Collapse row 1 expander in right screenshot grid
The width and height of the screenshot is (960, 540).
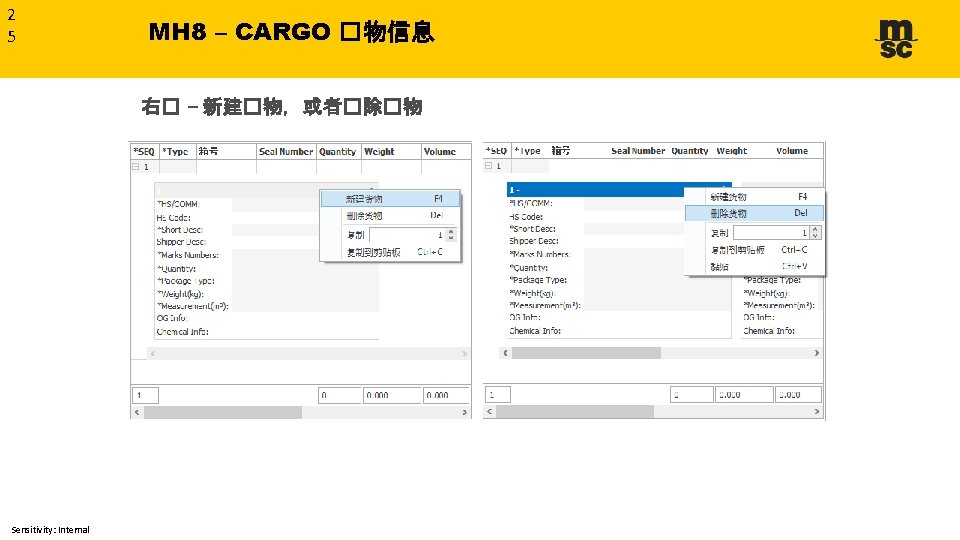pos(488,165)
